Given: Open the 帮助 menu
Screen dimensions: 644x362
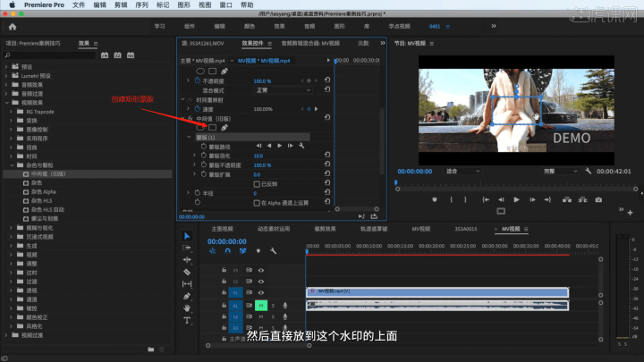Looking at the screenshot, I should (x=247, y=5).
